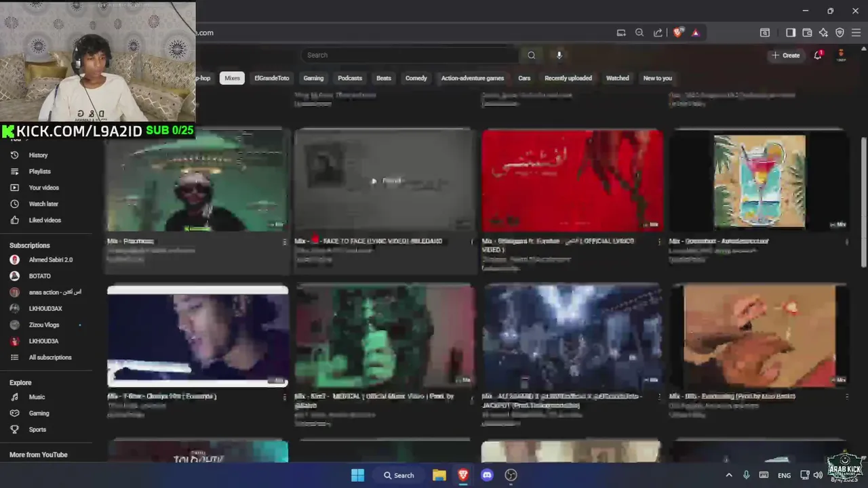Open the Windows Start menu

point(357,475)
